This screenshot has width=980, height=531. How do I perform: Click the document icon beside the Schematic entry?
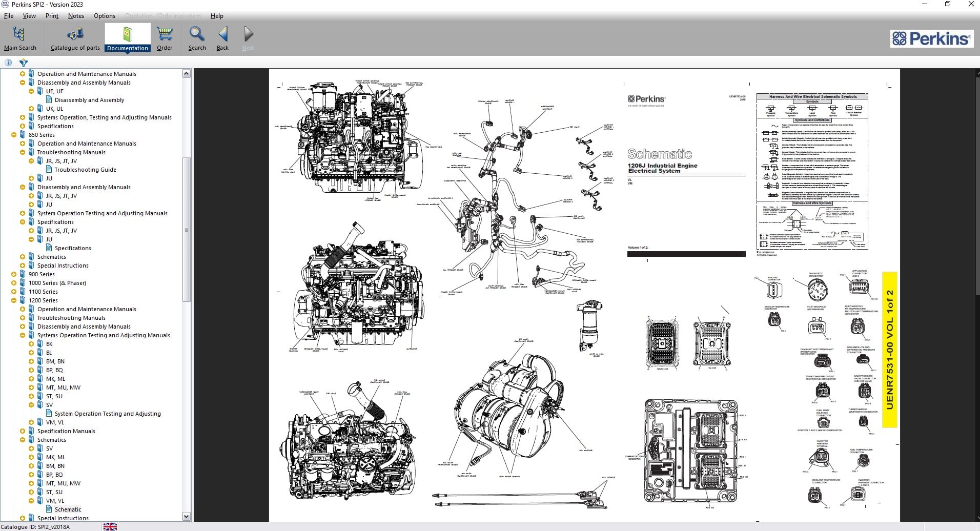49,509
